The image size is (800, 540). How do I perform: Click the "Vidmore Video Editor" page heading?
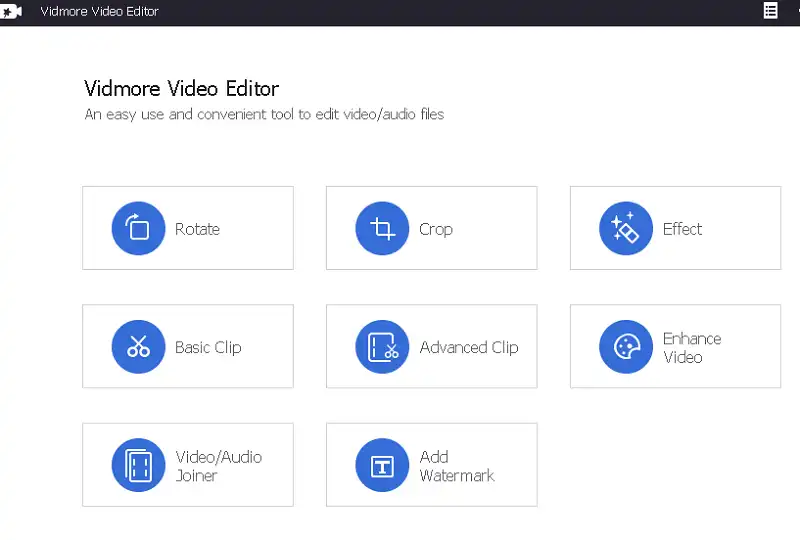point(181,88)
